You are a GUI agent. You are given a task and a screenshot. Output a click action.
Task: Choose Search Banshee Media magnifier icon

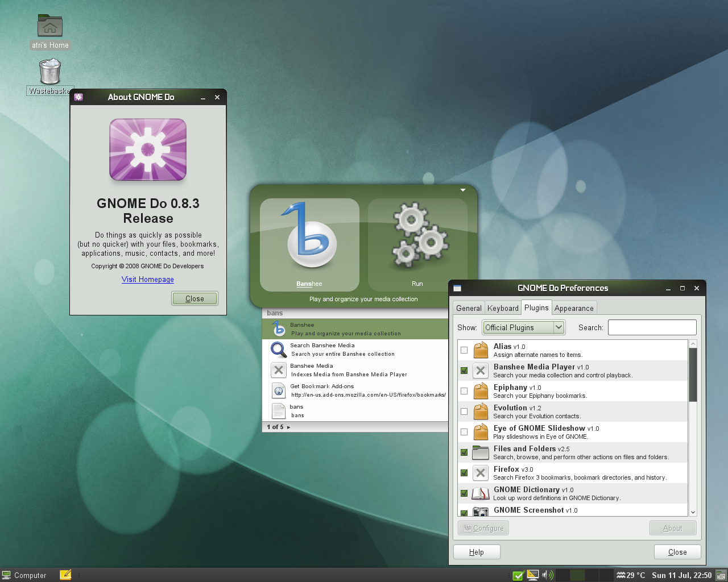(x=279, y=350)
